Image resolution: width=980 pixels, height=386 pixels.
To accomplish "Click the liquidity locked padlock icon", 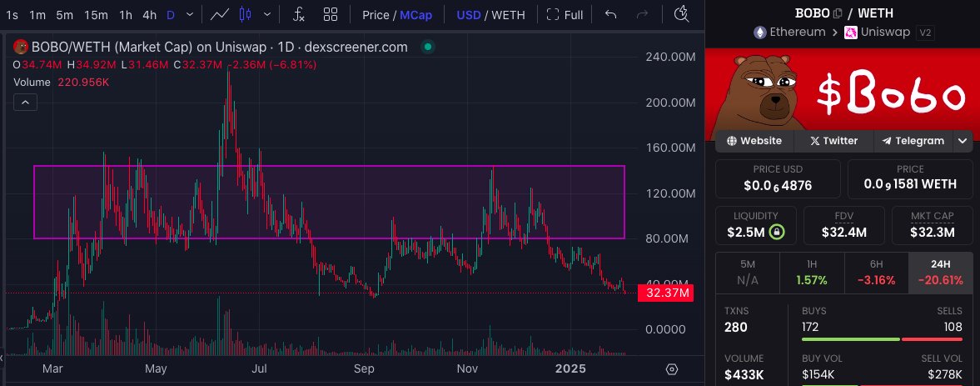I will (x=777, y=233).
